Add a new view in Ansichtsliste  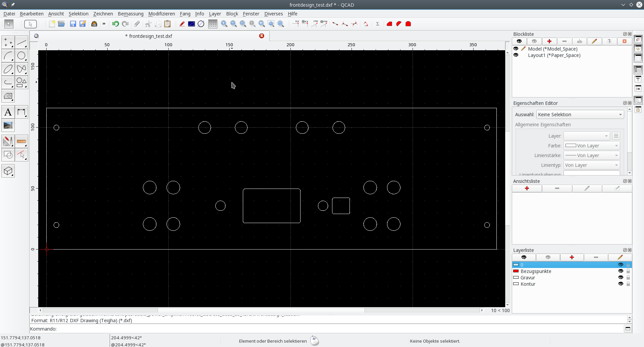pyautogui.click(x=527, y=188)
